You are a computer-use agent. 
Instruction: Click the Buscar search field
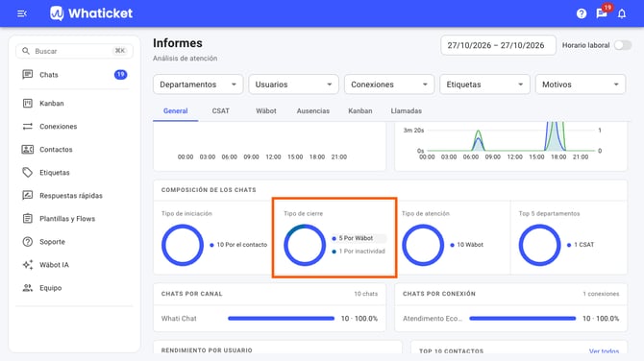tap(74, 51)
